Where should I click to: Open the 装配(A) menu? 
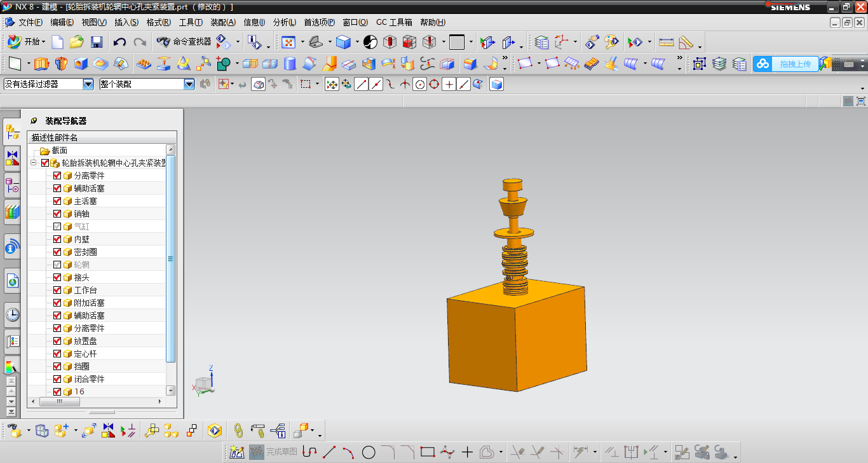223,22
